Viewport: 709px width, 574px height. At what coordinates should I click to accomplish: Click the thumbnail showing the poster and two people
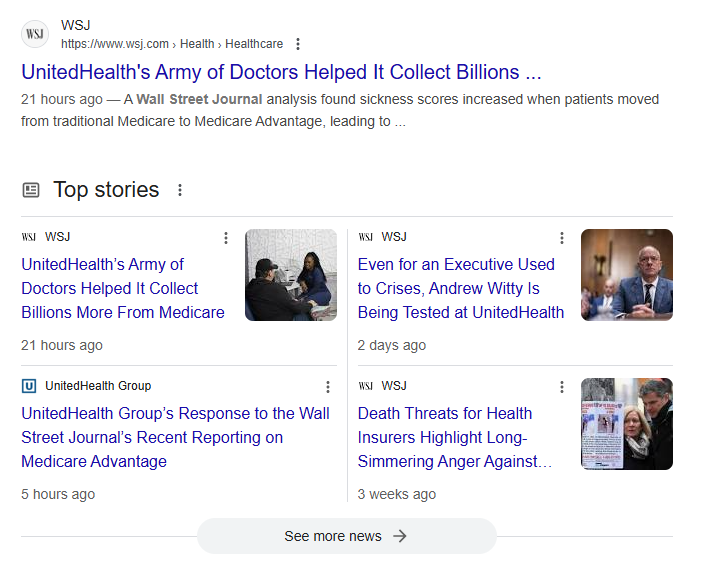[627, 424]
